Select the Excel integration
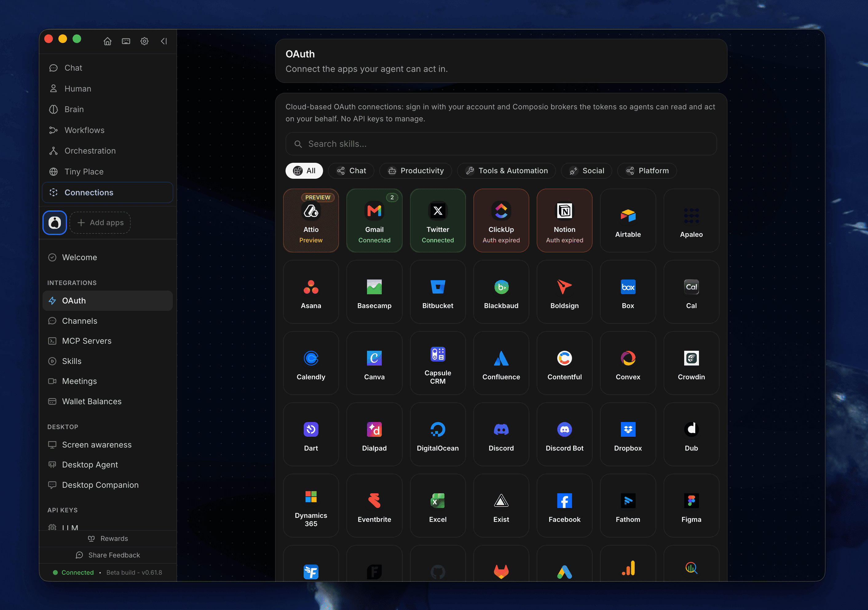The image size is (868, 610). coord(438,505)
